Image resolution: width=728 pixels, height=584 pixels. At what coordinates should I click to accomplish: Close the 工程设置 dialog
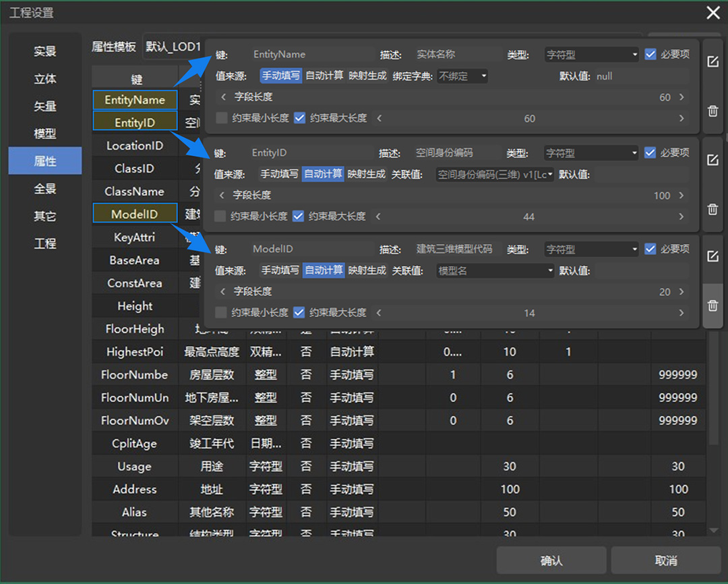712,13
